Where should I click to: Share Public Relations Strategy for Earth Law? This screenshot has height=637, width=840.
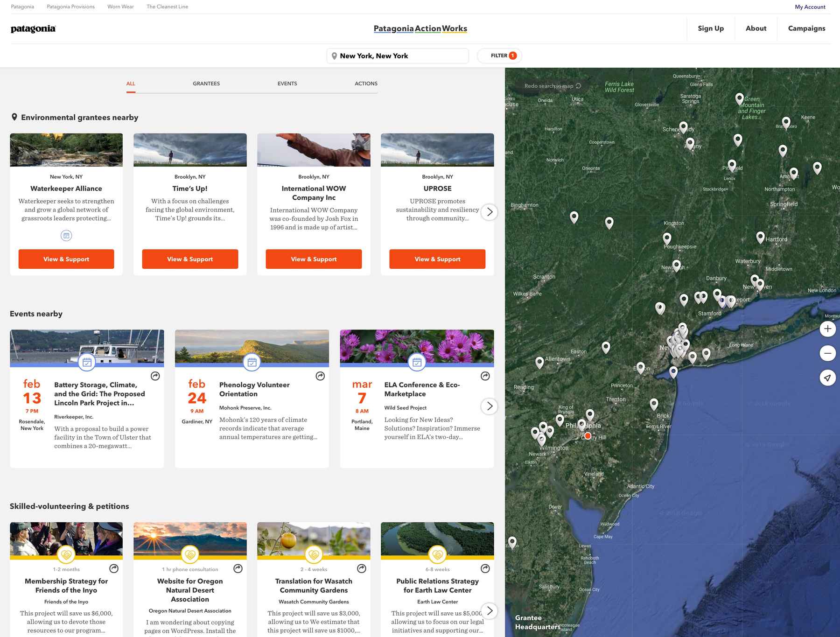[x=485, y=568]
